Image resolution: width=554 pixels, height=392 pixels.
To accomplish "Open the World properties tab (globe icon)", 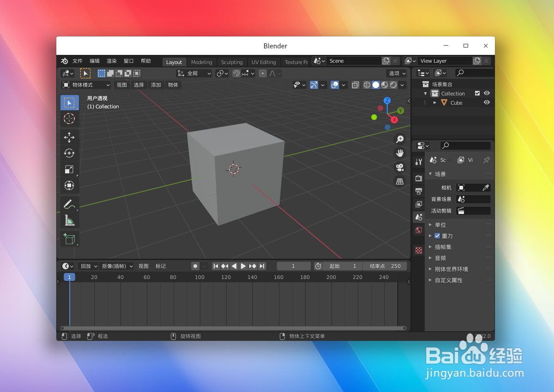I will (x=419, y=230).
